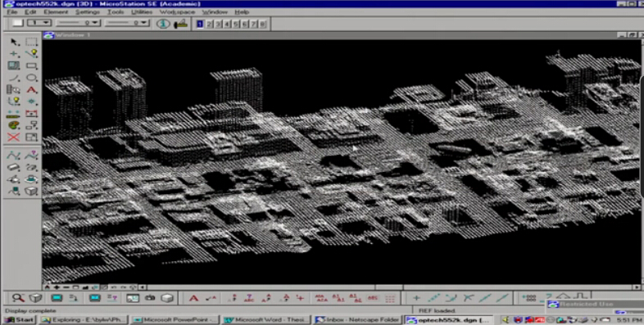644x325 pixels.
Task: Click the magnifier zoom icon in bottom toolbar
Action: point(18,298)
